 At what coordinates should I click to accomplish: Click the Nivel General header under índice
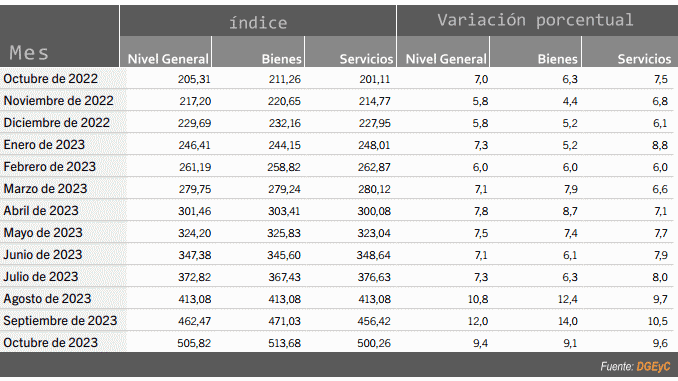click(168, 59)
